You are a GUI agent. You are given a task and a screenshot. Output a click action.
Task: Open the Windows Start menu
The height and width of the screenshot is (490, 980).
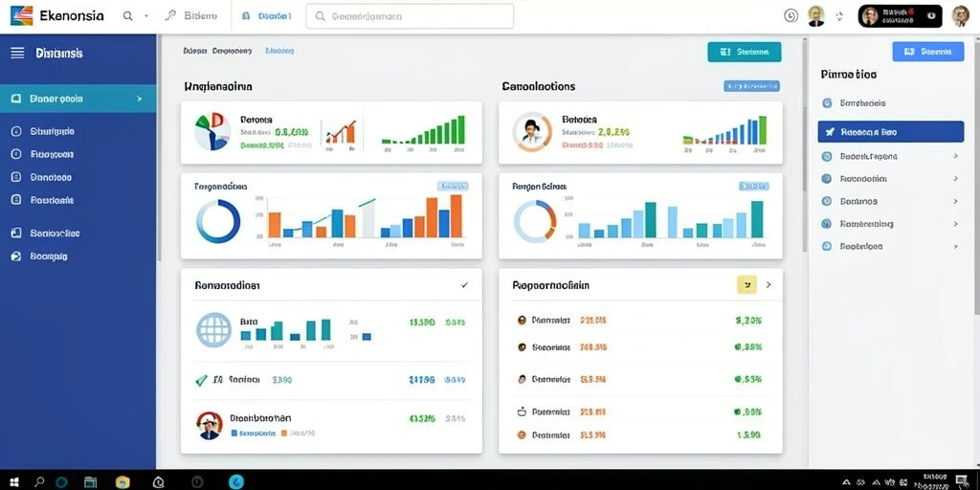click(13, 482)
